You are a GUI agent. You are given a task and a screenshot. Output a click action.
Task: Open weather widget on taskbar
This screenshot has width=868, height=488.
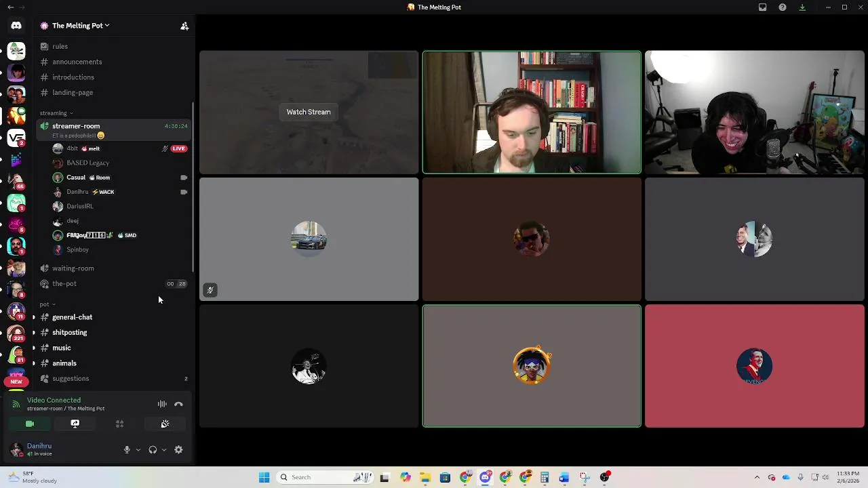pyautogui.click(x=34, y=477)
